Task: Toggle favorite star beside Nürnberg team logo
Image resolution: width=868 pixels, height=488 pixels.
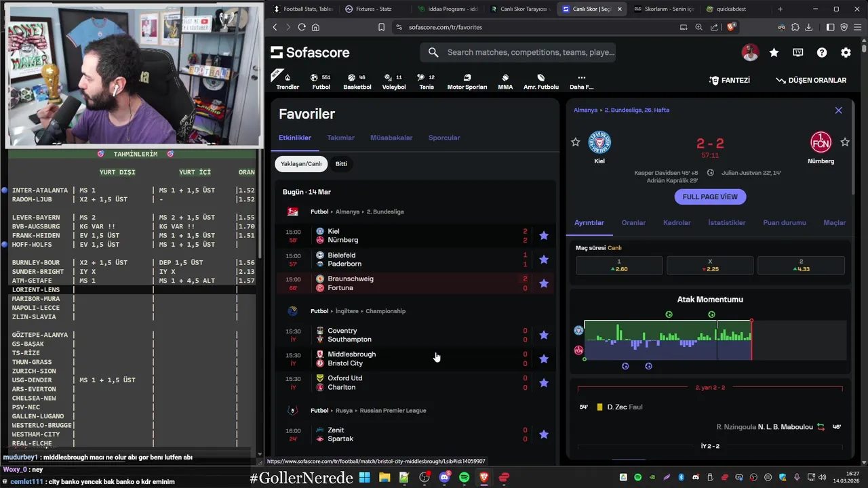Action: pyautogui.click(x=845, y=142)
